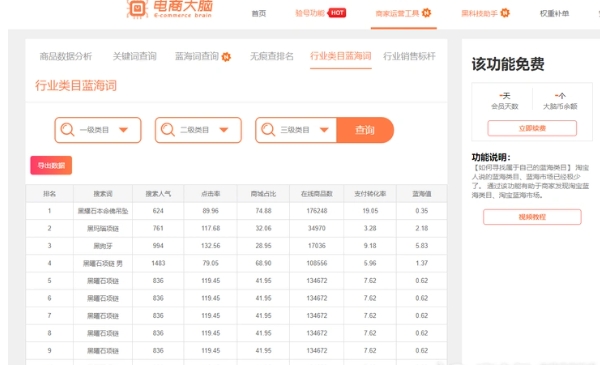Click click-rate value 117.68
600x365 pixels.
pos(210,228)
